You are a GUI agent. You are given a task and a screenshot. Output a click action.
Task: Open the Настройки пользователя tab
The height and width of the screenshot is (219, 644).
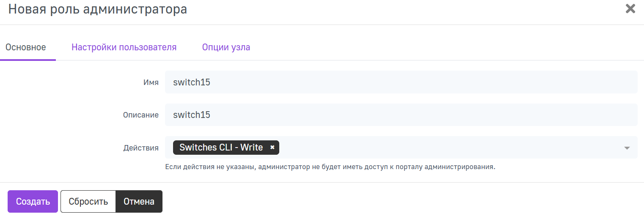124,47
